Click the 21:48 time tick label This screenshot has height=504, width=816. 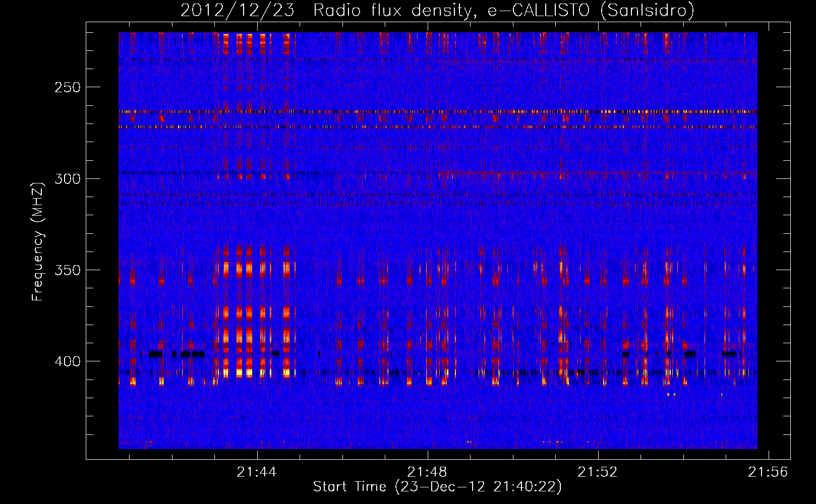pyautogui.click(x=427, y=472)
